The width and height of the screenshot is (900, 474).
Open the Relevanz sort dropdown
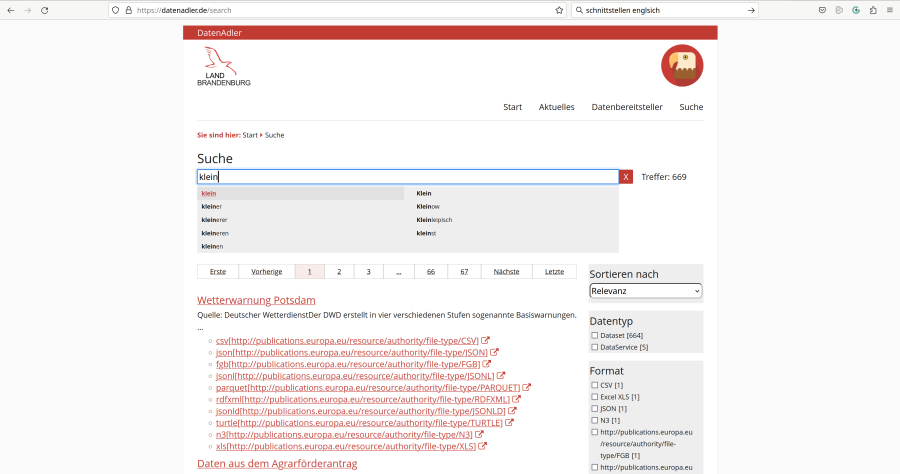click(x=646, y=291)
